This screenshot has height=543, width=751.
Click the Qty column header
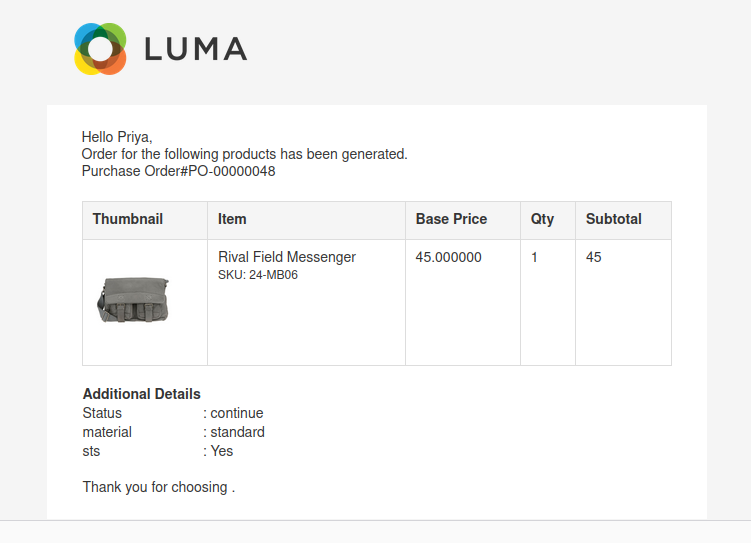[x=542, y=219]
